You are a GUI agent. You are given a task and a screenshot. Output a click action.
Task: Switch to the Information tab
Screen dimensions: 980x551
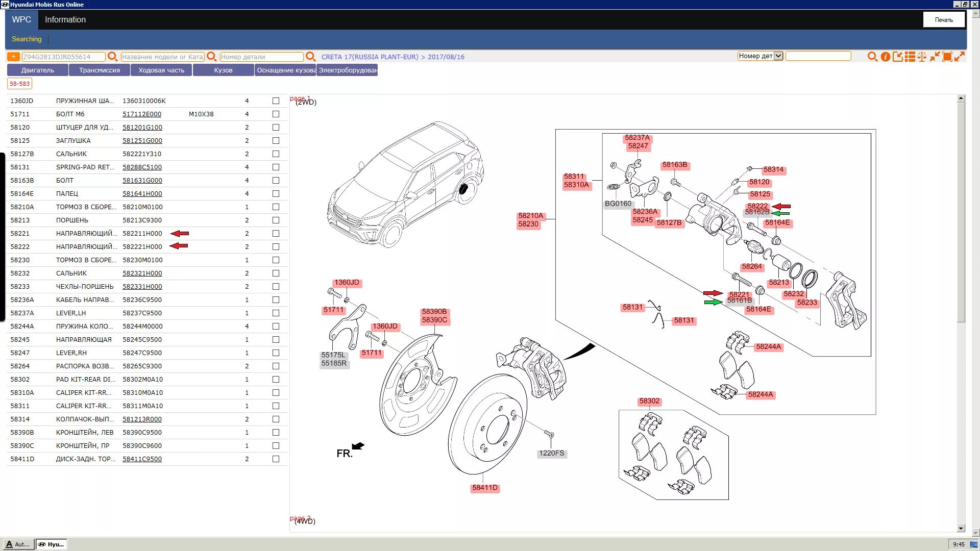(65, 20)
